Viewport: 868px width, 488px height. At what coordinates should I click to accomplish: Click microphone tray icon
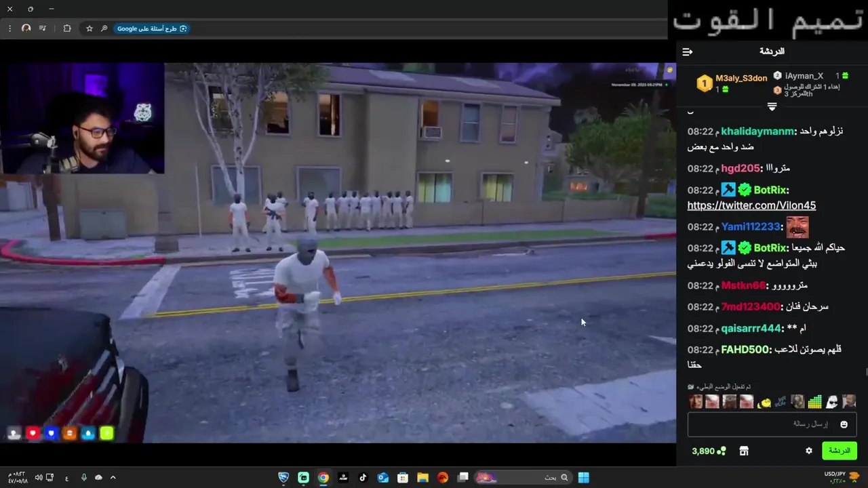click(x=84, y=477)
